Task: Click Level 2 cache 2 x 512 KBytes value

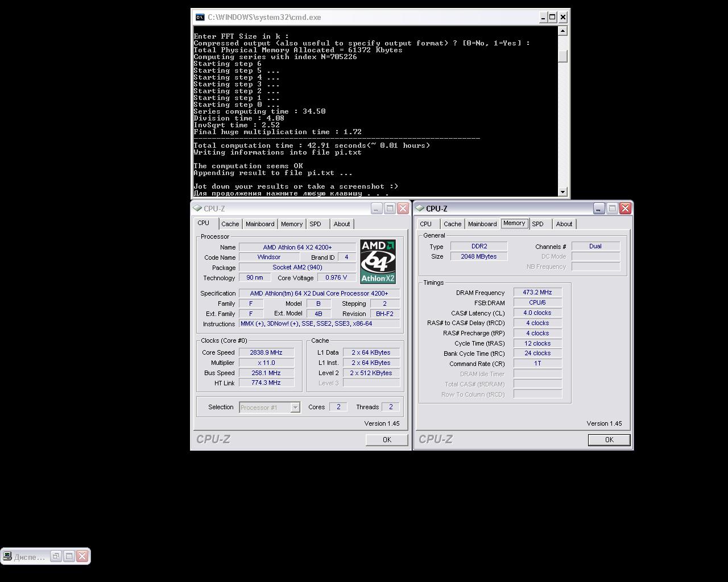Action: click(x=371, y=373)
